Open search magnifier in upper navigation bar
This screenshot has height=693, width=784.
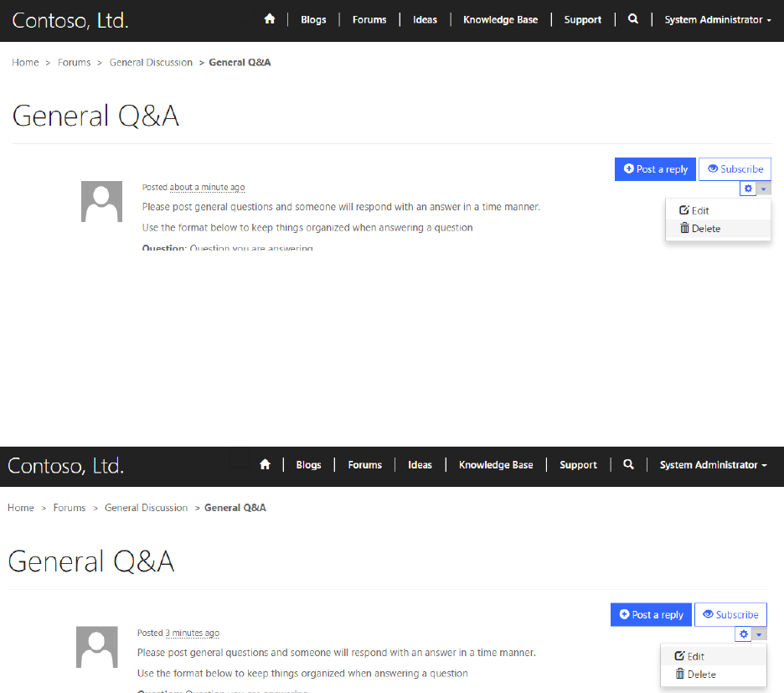(633, 19)
